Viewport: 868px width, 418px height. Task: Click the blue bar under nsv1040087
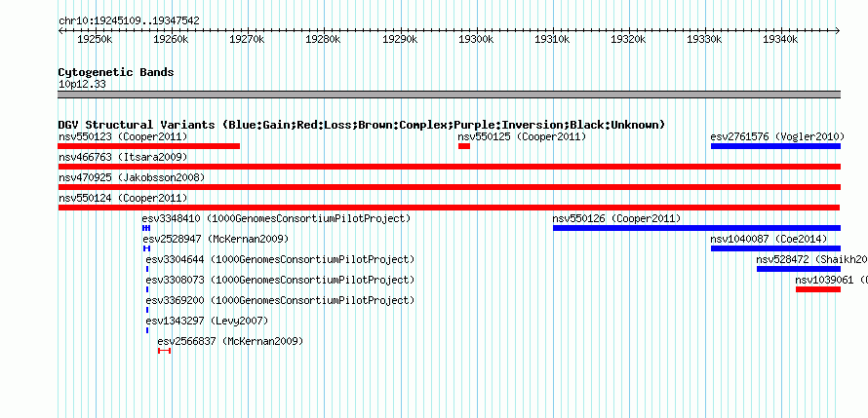pos(775,248)
